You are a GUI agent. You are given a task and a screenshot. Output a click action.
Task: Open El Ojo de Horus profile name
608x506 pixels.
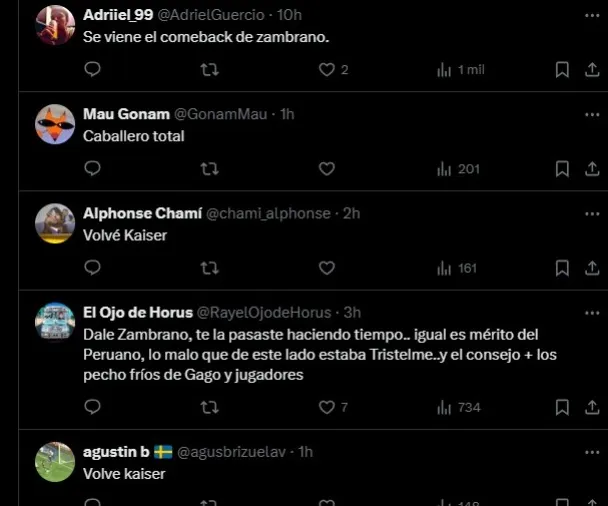pos(138,312)
